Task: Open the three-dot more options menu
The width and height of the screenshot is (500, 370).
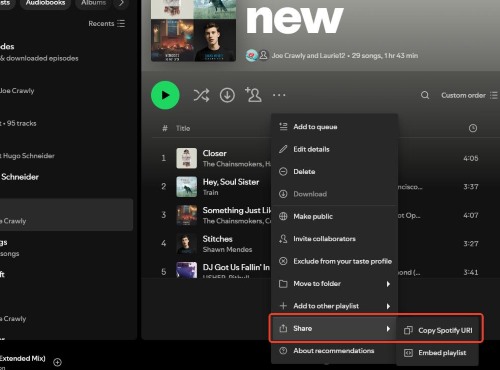Action: (279, 95)
